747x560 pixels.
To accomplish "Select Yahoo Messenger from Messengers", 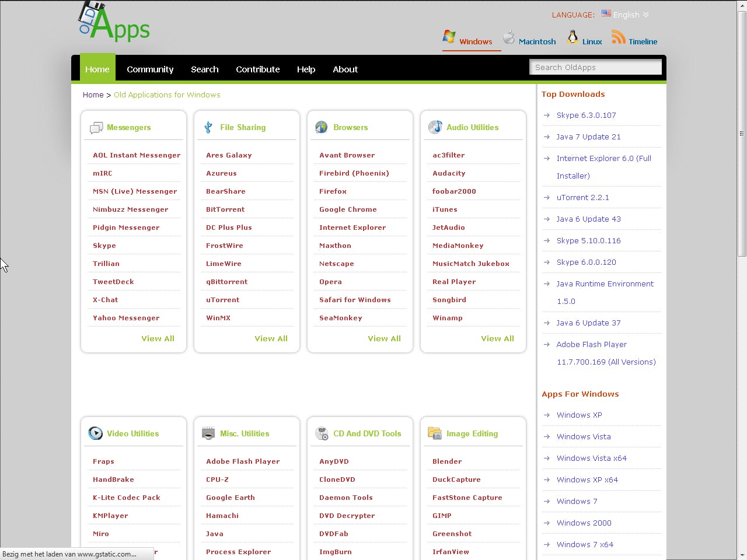I will coord(126,318).
